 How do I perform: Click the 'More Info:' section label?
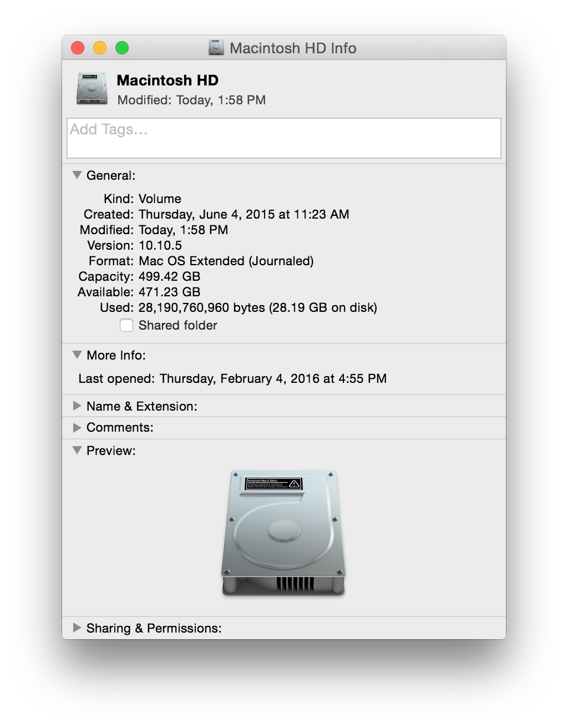[116, 355]
